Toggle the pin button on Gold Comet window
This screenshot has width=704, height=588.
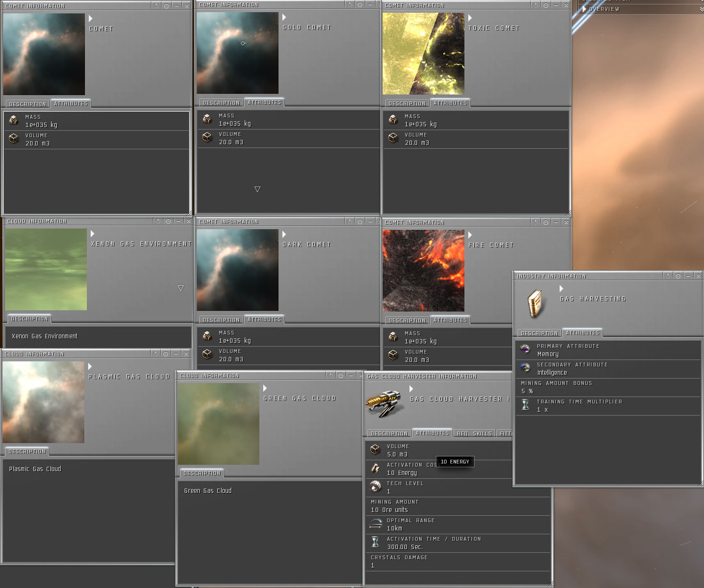(x=360, y=4)
